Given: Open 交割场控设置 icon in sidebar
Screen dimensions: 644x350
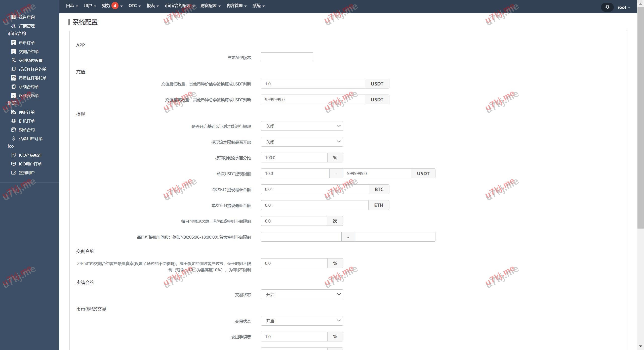Looking at the screenshot, I should coord(14,60).
